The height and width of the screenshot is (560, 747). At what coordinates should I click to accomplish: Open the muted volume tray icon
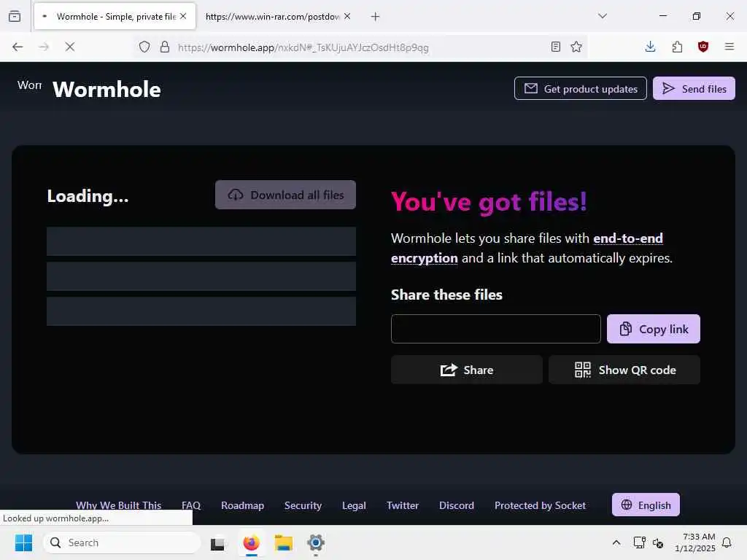tap(658, 542)
